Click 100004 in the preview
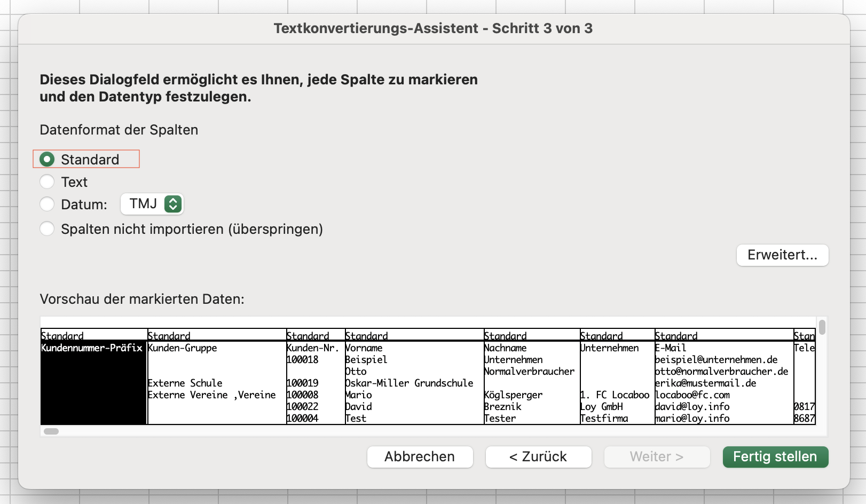 coord(303,419)
